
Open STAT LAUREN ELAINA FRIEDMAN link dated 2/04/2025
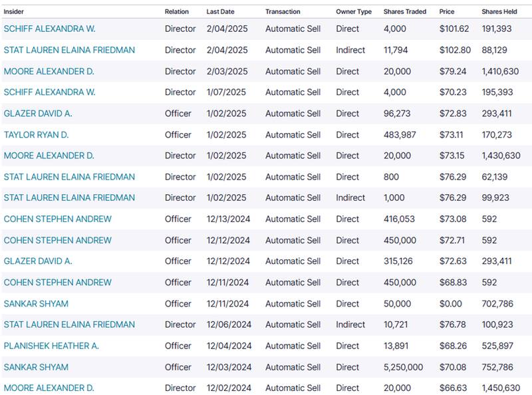(69, 51)
